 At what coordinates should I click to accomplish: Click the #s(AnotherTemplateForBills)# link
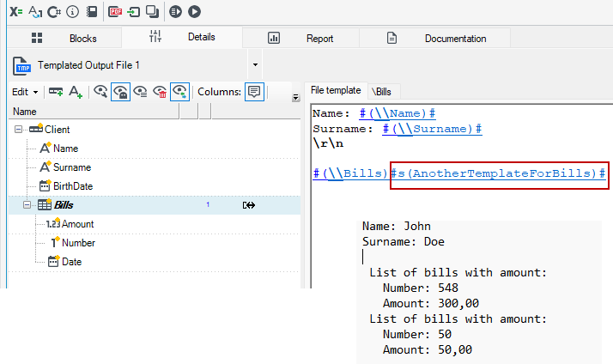coord(499,173)
